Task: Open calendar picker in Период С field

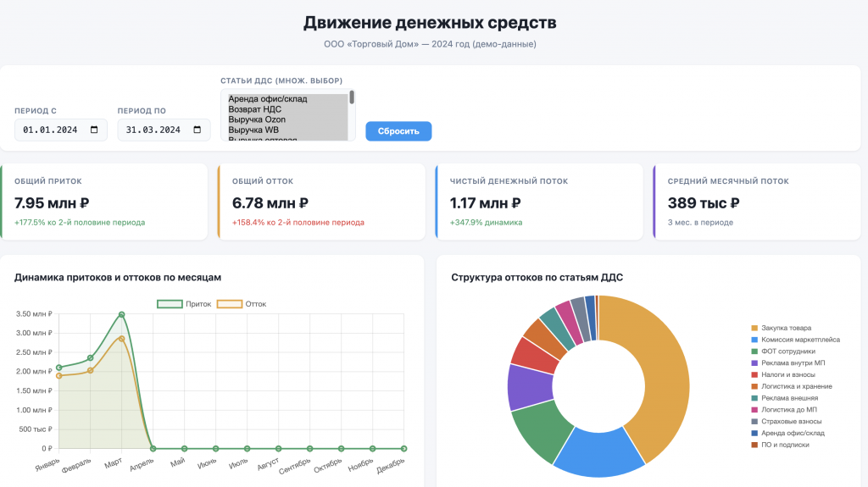Action: (x=94, y=130)
